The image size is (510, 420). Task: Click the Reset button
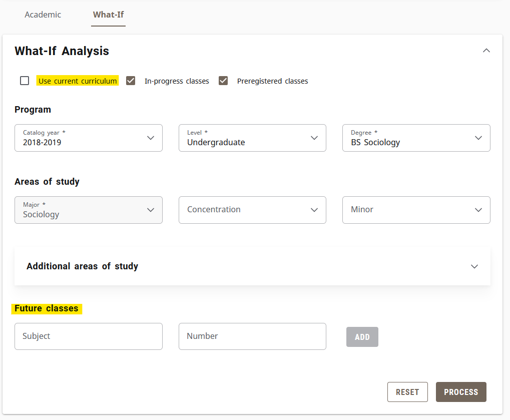[x=407, y=392]
